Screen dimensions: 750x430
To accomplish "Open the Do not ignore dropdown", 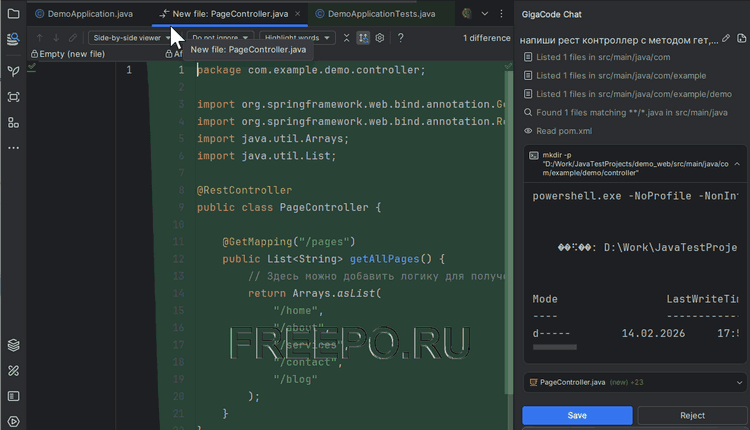I will [220, 38].
